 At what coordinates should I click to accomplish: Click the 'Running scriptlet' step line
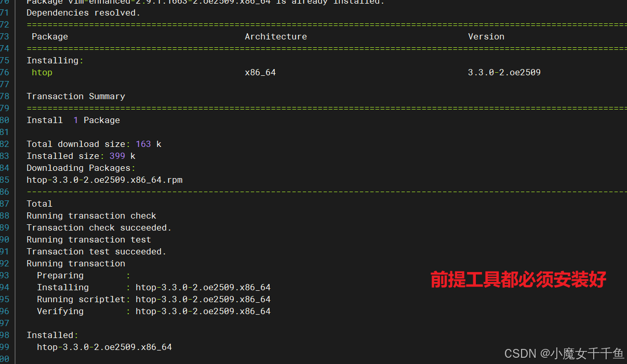coord(154,299)
